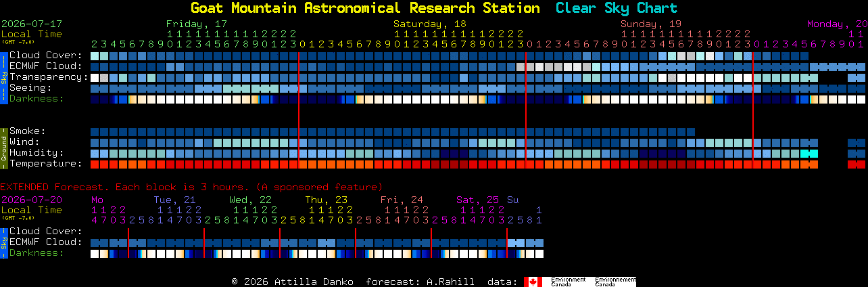The height and width of the screenshot is (287, 868).
Task: Open the Environment Canada logo
Action: tap(580, 282)
